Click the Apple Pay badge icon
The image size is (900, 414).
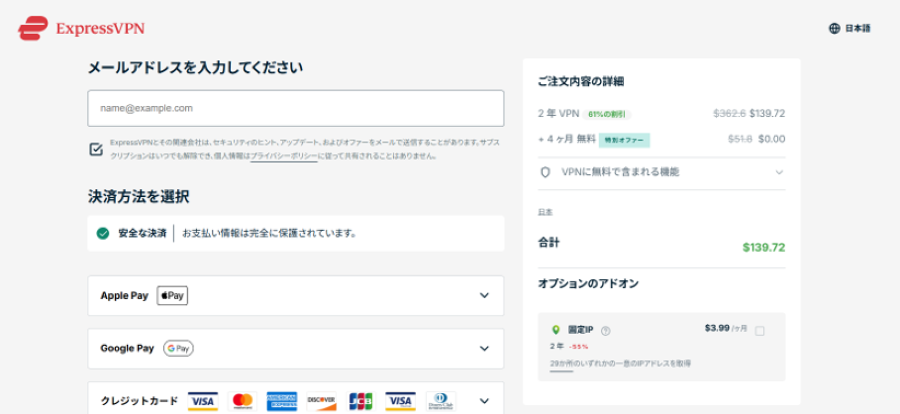(x=172, y=295)
